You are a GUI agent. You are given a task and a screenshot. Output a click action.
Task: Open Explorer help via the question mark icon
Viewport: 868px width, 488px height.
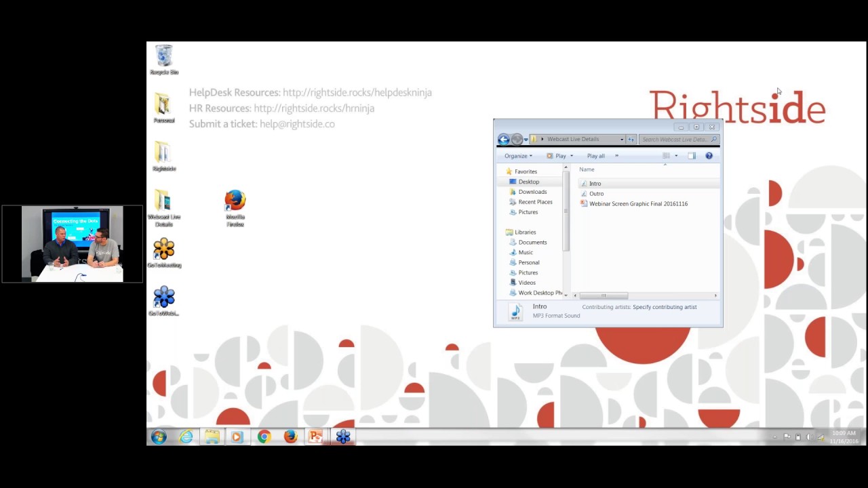coord(709,156)
